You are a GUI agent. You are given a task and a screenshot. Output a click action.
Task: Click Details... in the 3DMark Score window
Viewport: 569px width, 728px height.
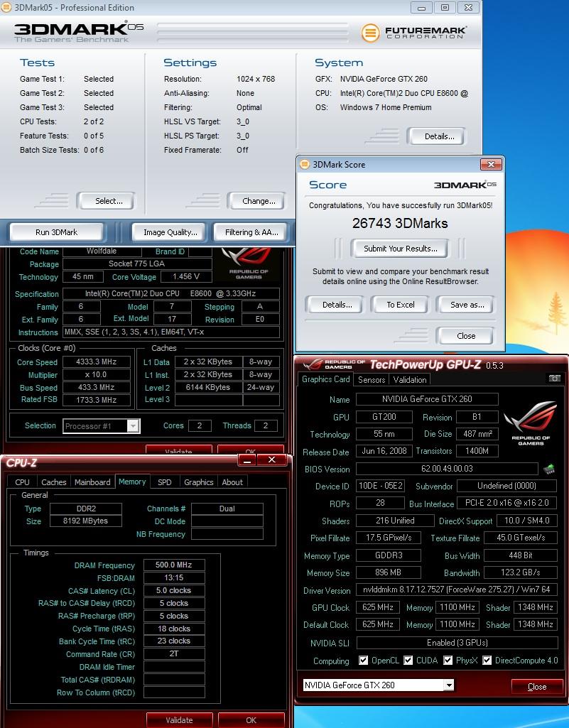tap(337, 305)
